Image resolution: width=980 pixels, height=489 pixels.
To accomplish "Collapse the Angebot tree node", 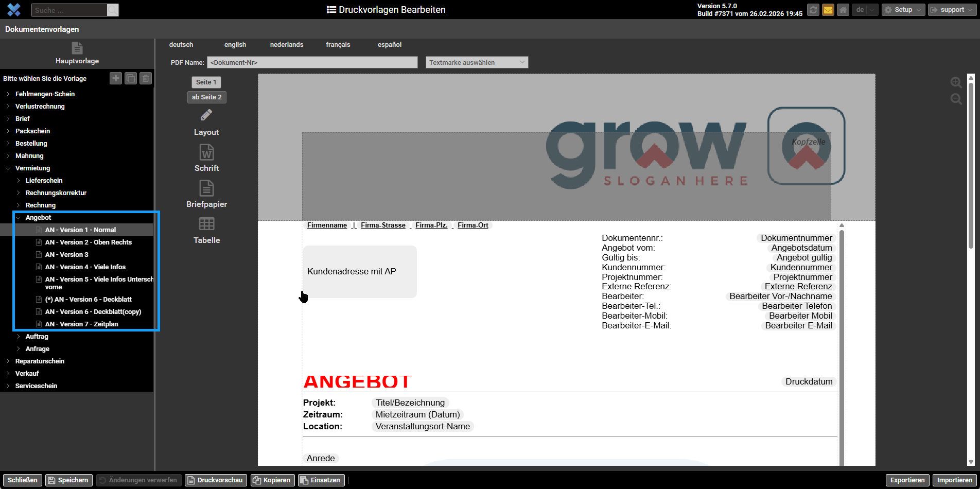I will 19,218.
